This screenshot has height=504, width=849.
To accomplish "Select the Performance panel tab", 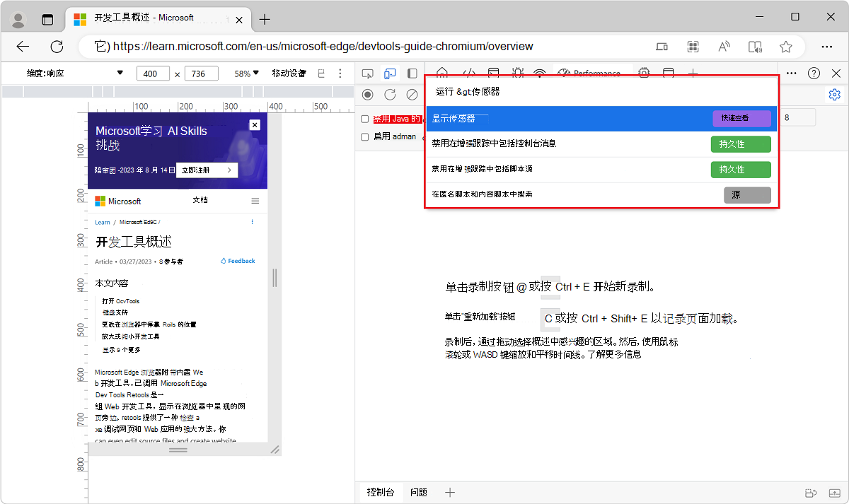I will (590, 73).
